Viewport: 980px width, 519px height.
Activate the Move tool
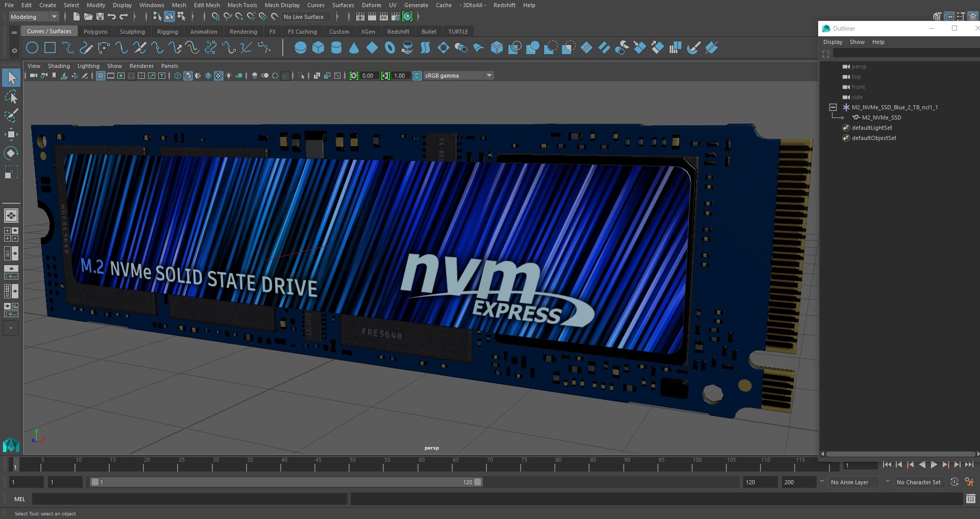[11, 134]
